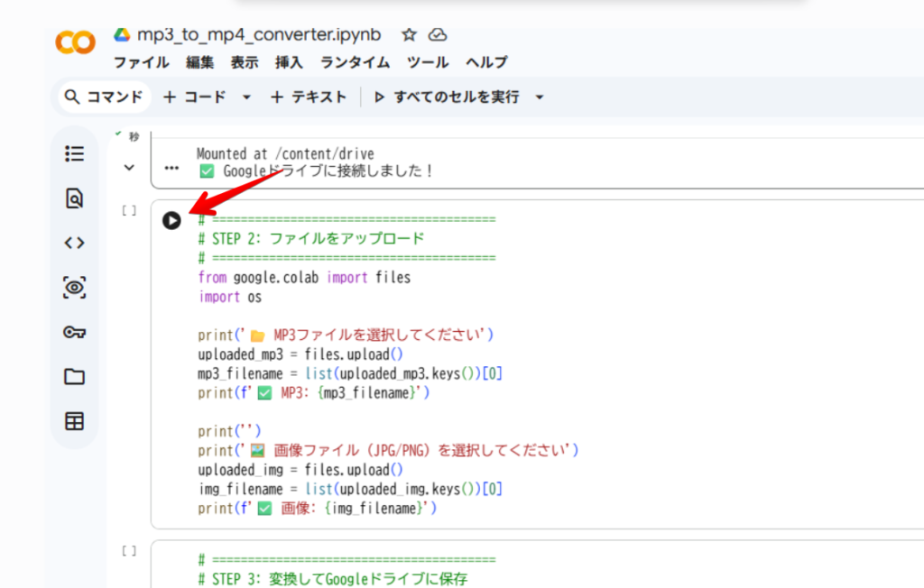
Task: Click the '# STEP 3: 変換してGoogleドライブに保存' comment
Action: pyautogui.click(x=333, y=579)
